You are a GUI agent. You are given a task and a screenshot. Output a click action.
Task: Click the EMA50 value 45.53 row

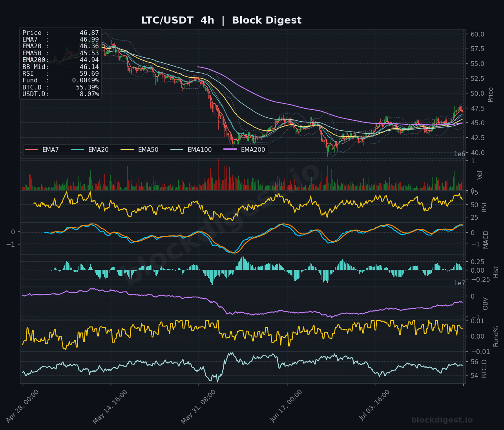[x=60, y=53]
